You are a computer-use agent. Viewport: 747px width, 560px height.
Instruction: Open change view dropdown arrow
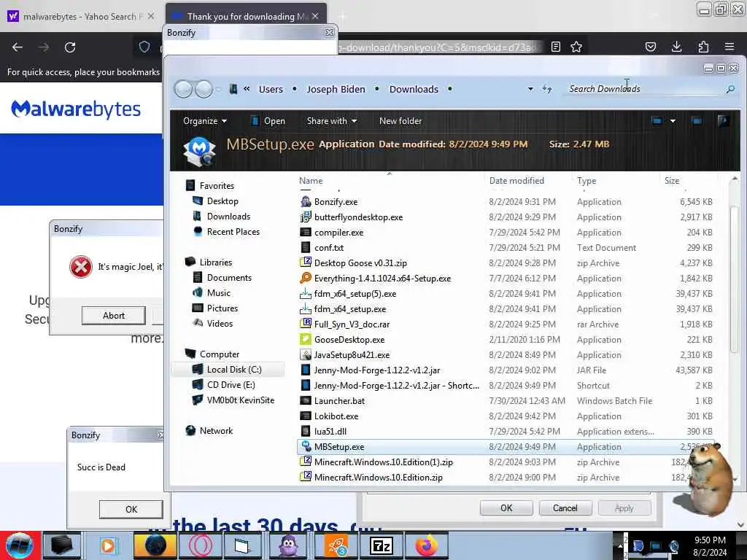[x=673, y=121]
